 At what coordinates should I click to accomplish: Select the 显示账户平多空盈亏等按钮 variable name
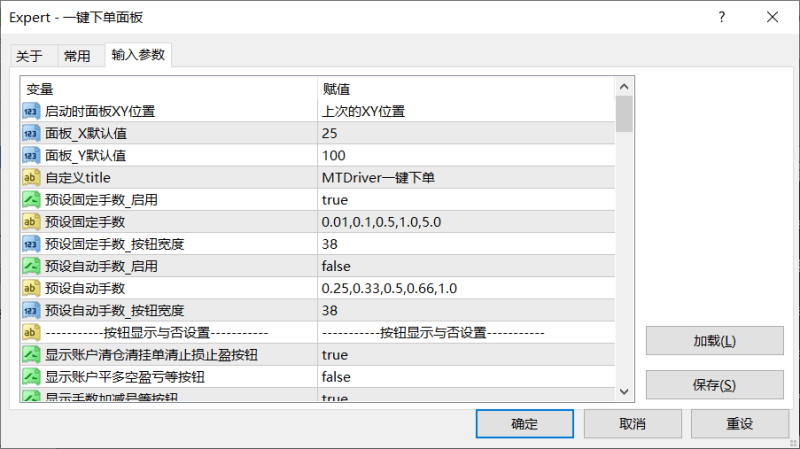tap(125, 377)
